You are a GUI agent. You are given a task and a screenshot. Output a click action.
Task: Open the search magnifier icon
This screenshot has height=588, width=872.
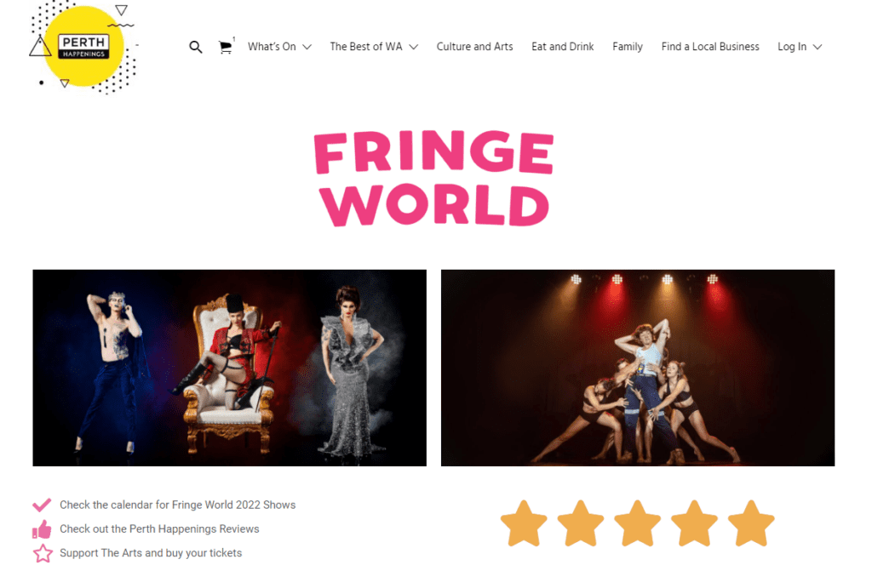195,48
